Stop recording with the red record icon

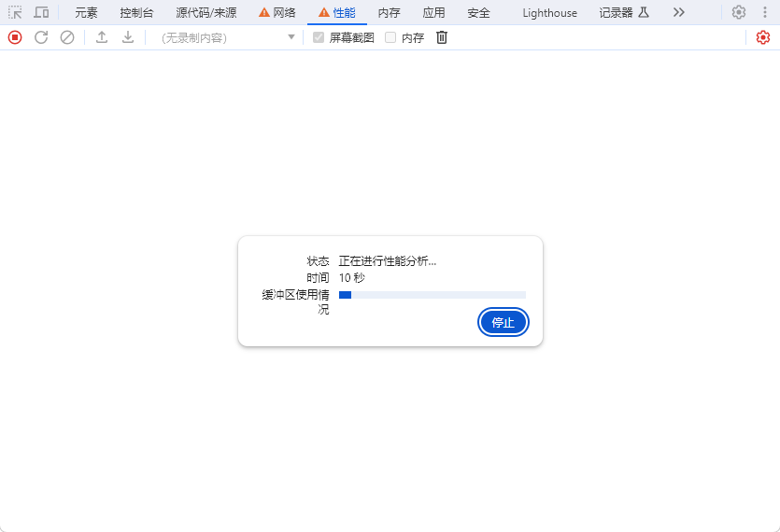(15, 37)
